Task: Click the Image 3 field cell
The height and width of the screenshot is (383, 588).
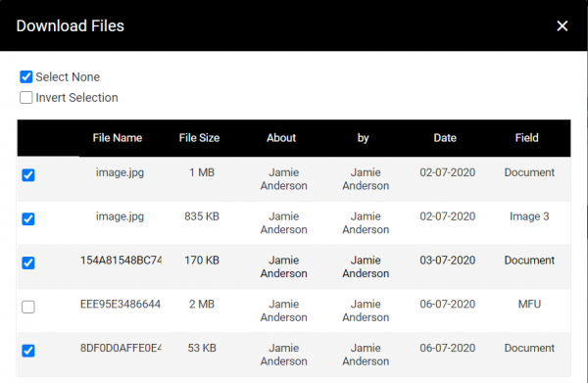Action: (529, 216)
